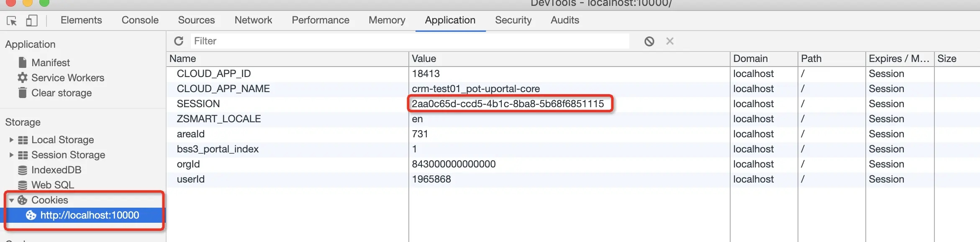980x242 pixels.
Task: Go to the Network tab
Action: [x=253, y=20]
